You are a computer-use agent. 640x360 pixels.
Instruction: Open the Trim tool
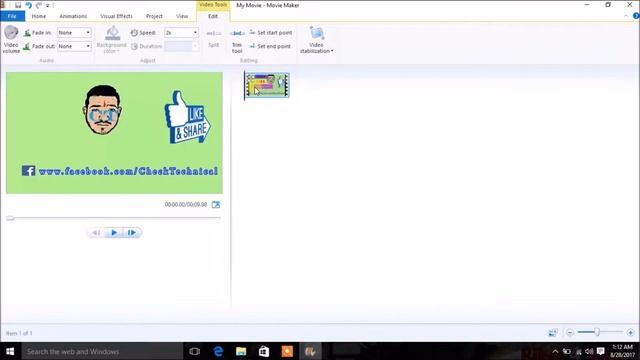(x=237, y=41)
